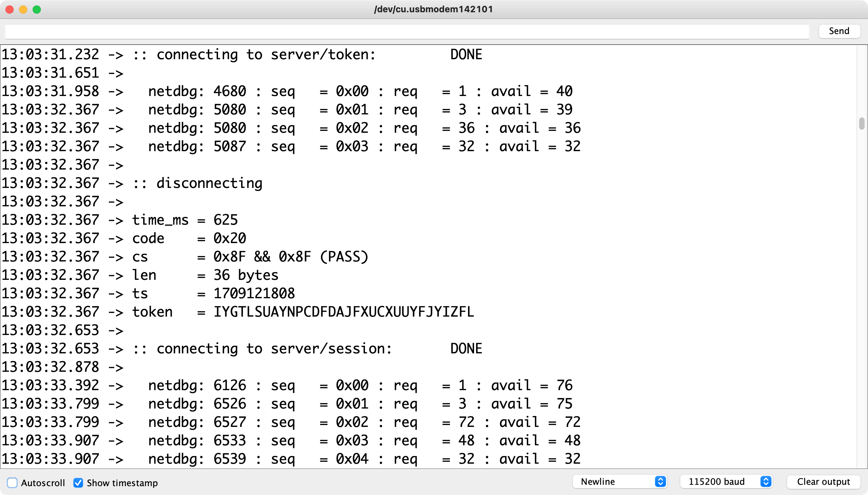
Task: Click the yellow minimize window button
Action: point(23,9)
